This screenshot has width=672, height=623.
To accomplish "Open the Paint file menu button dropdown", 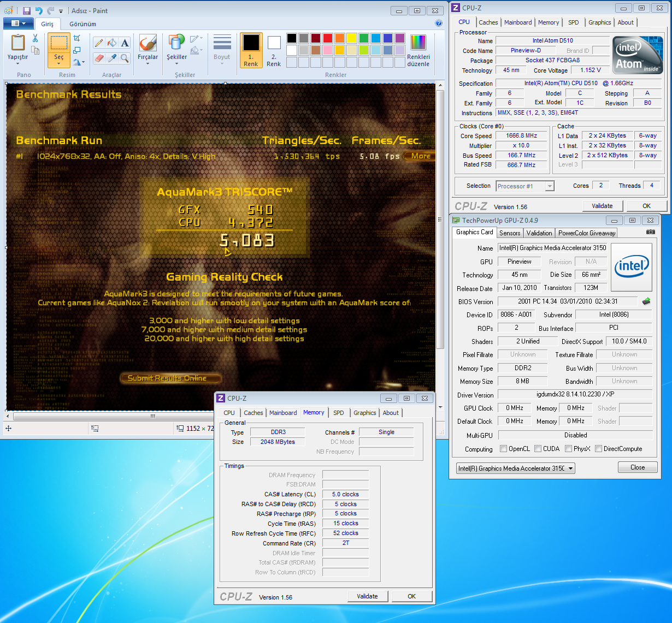I will (x=19, y=23).
